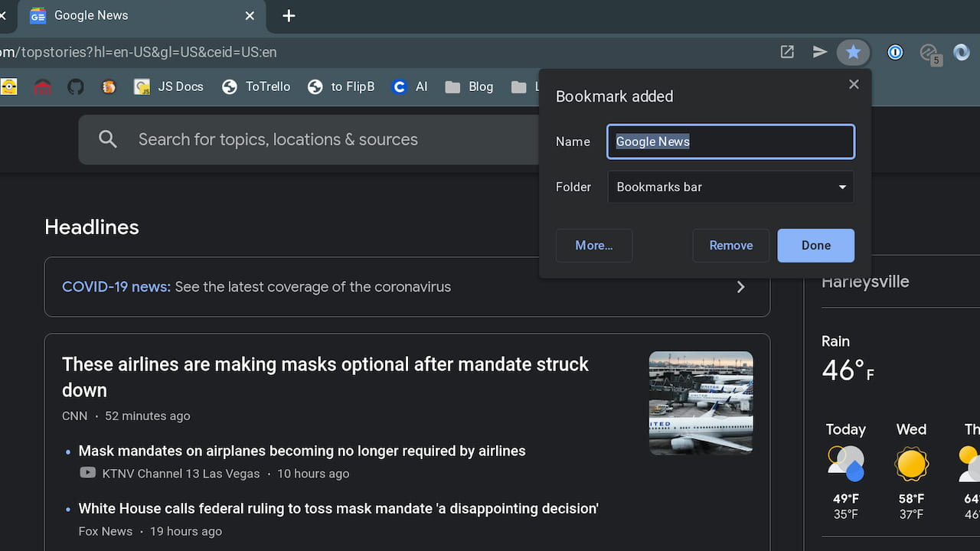Screen dimensions: 980x551
Task: Click the bookmark Name input field
Action: pyautogui.click(x=730, y=142)
